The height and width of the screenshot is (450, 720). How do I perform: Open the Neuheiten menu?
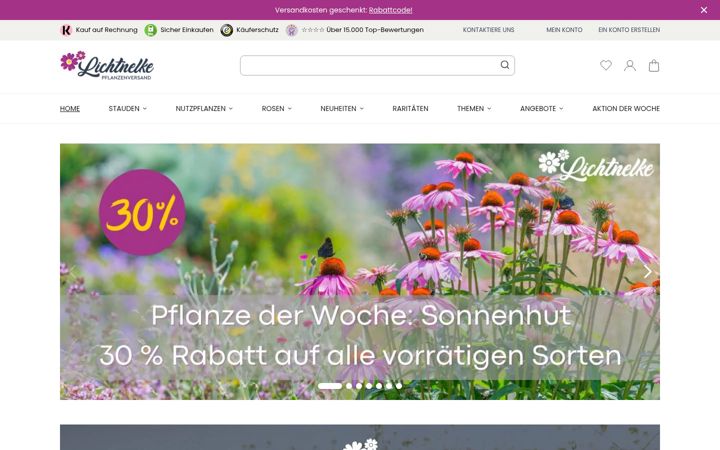[338, 108]
